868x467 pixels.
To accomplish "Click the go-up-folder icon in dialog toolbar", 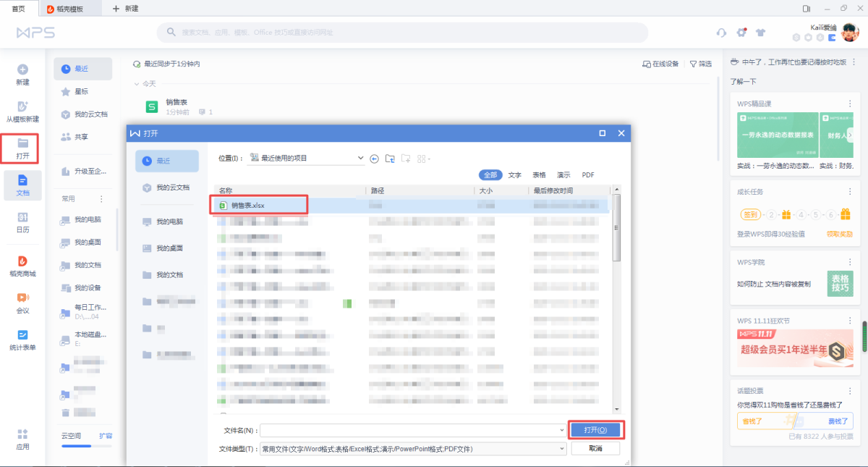I will (x=390, y=159).
